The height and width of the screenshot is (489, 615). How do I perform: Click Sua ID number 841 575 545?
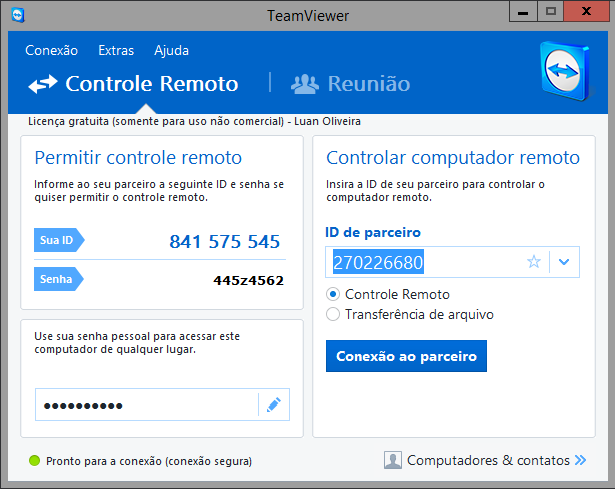pos(224,241)
